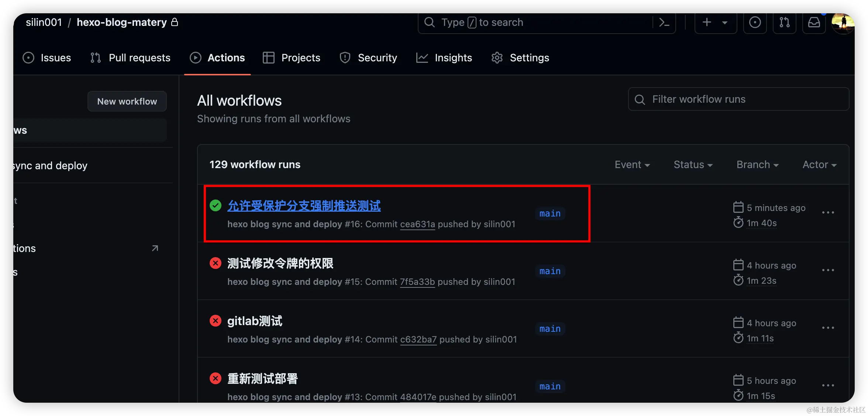Open your profile avatar menu
The image size is (868, 416).
(x=844, y=23)
